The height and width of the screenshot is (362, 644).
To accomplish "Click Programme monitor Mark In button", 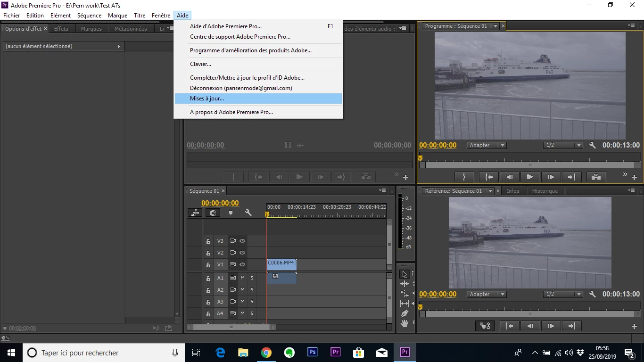I will [464, 177].
